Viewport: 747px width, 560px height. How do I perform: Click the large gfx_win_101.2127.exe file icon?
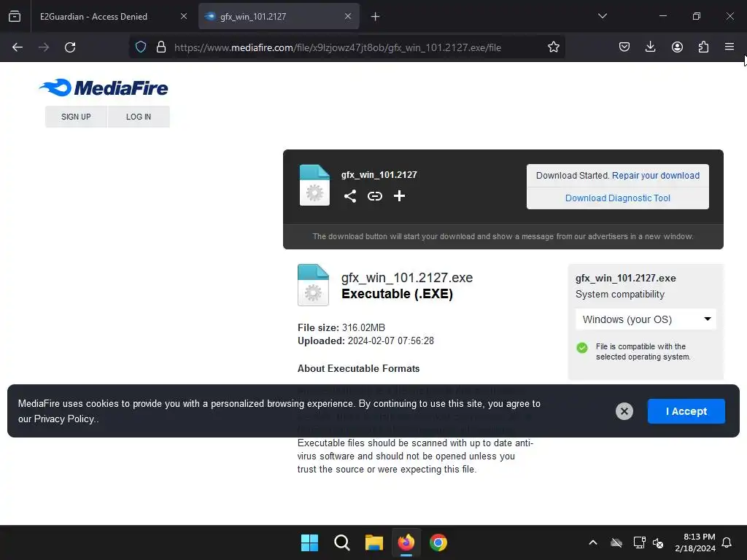coord(313,285)
